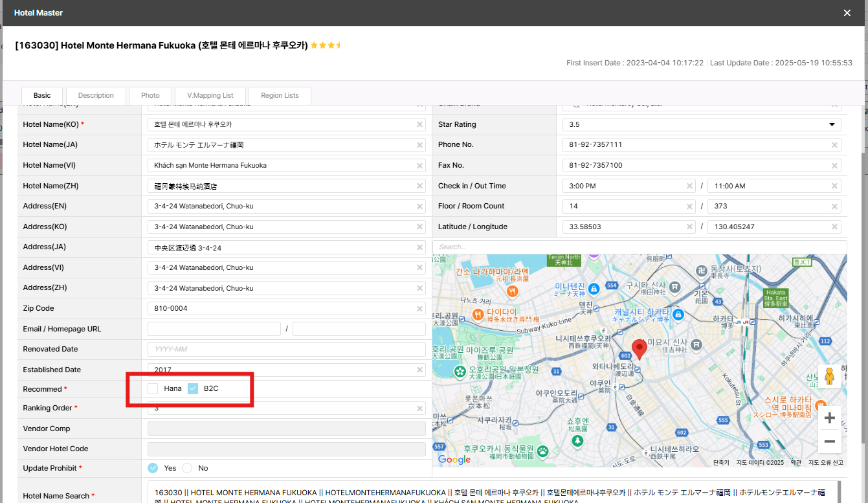Select No for Update Prohibit
Screen dimensions: 868x503
[x=187, y=468]
